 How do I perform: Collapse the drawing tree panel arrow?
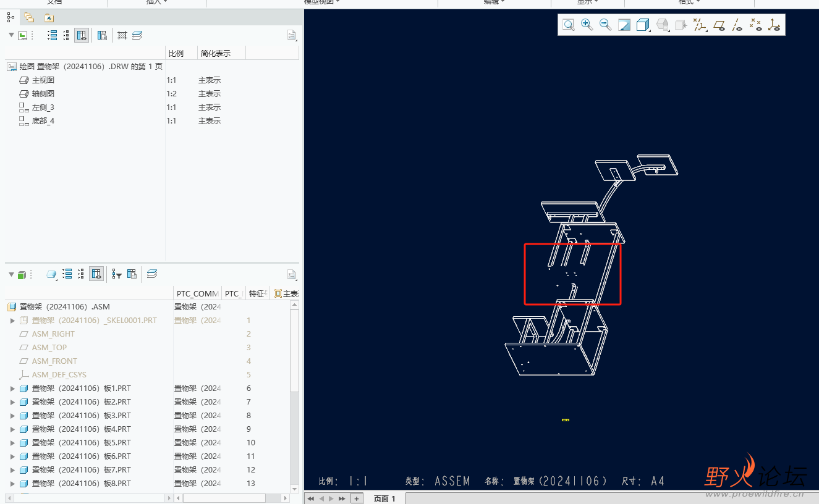tap(11, 35)
